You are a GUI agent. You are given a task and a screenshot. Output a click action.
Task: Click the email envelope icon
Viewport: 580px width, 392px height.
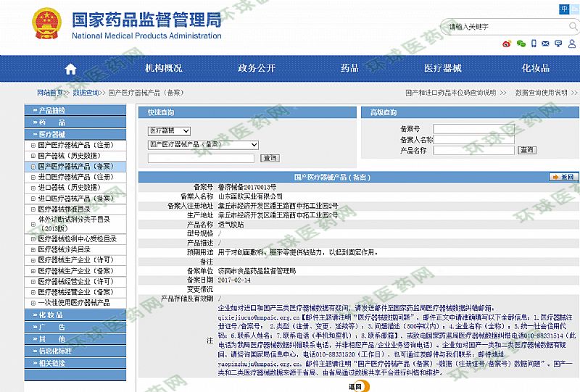(547, 43)
